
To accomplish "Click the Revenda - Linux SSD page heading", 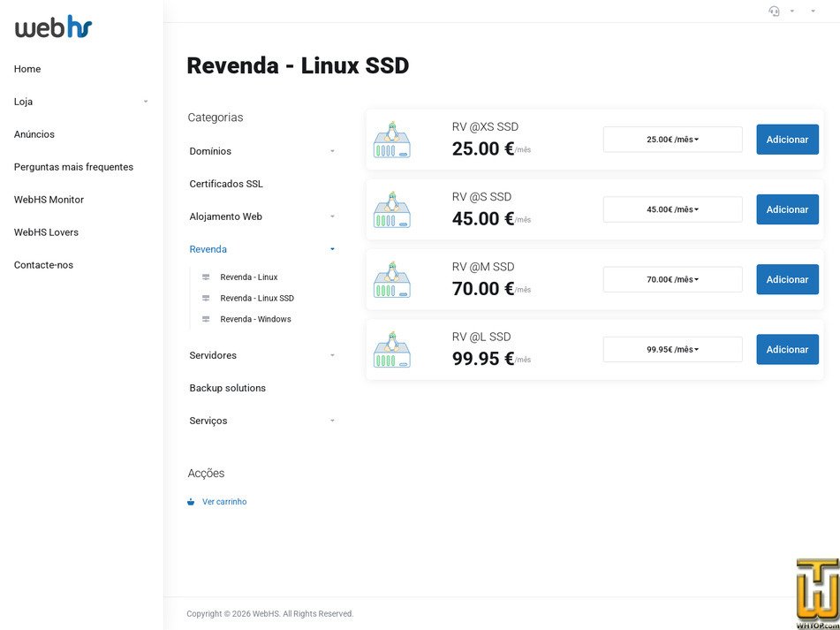I will click(x=298, y=66).
